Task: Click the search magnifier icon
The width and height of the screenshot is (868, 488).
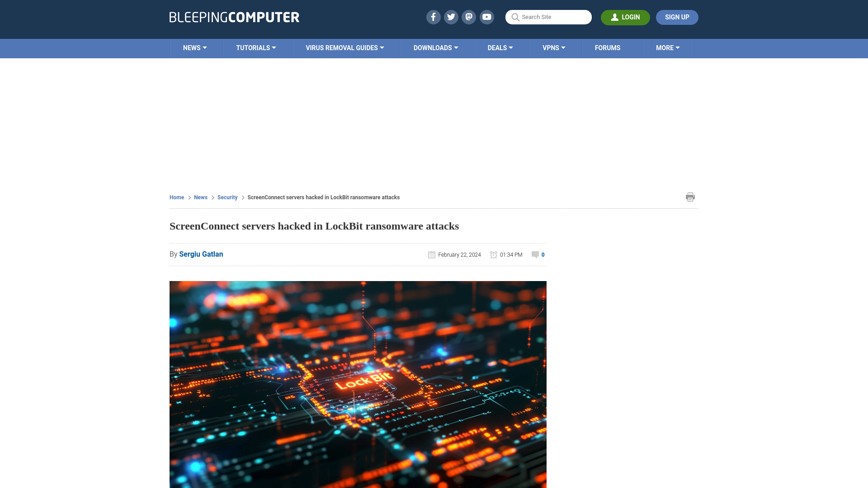Action: click(515, 17)
